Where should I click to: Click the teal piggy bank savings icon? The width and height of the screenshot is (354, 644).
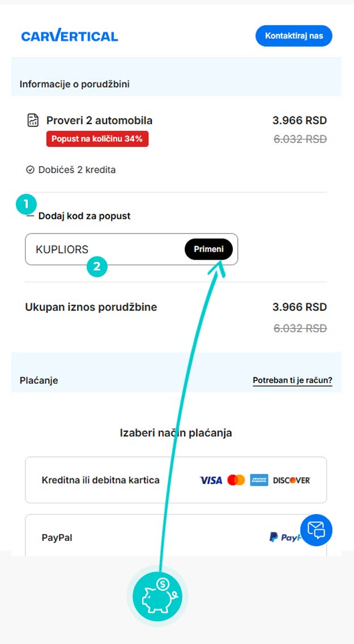coord(157,596)
